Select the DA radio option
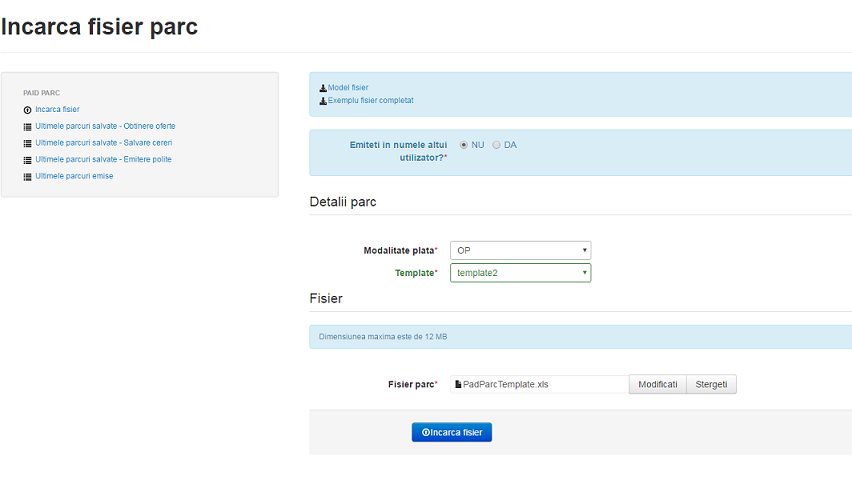 [x=496, y=145]
